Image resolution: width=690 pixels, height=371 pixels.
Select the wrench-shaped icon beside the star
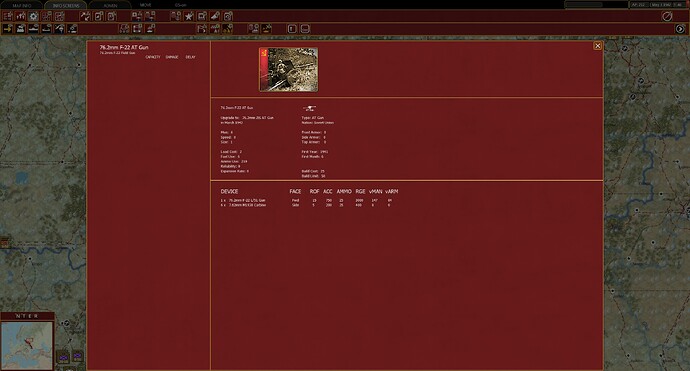(215, 17)
